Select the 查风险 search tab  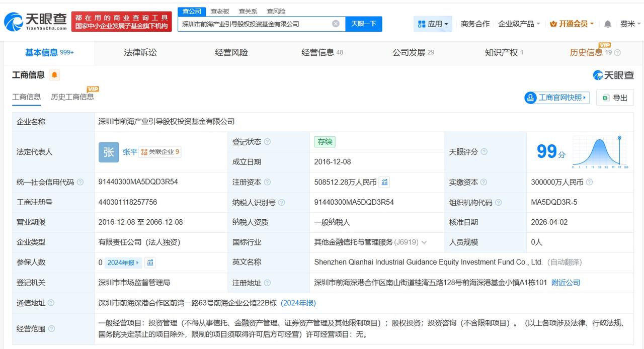pos(276,11)
